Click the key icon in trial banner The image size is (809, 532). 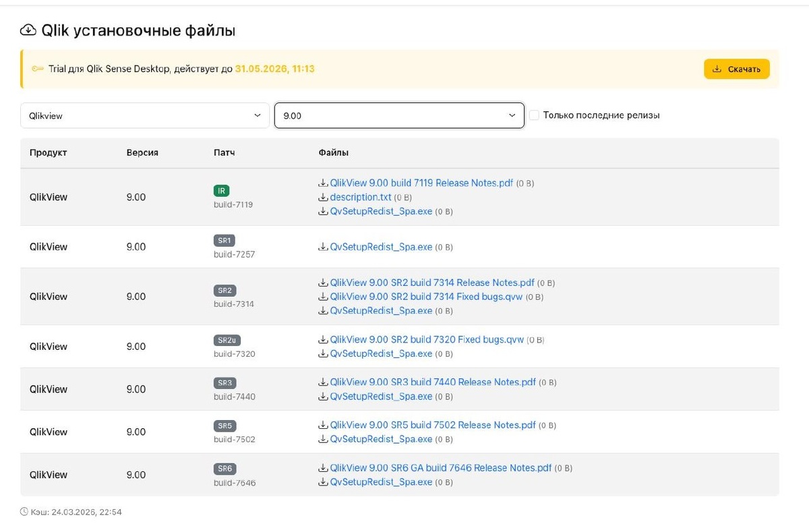(38, 69)
